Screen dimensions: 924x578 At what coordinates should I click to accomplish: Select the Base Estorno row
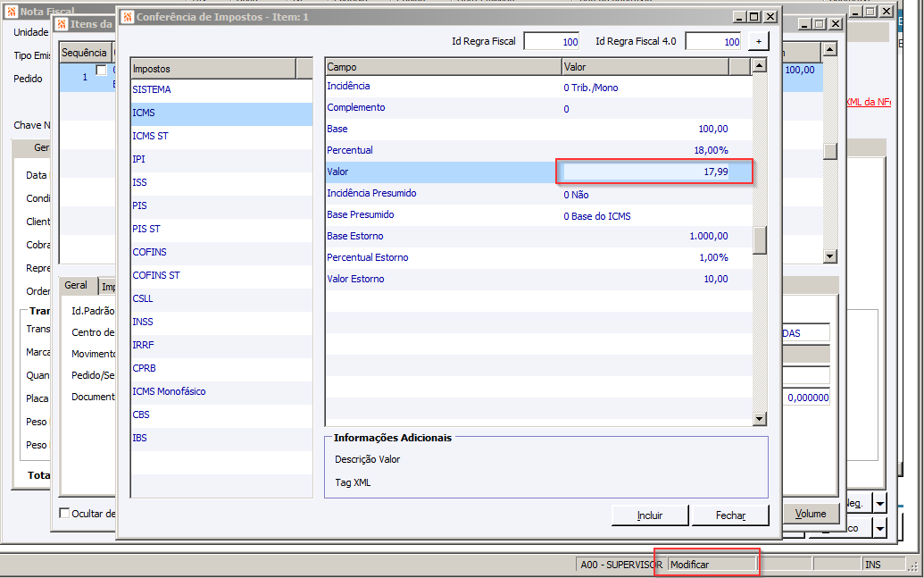coord(538,237)
